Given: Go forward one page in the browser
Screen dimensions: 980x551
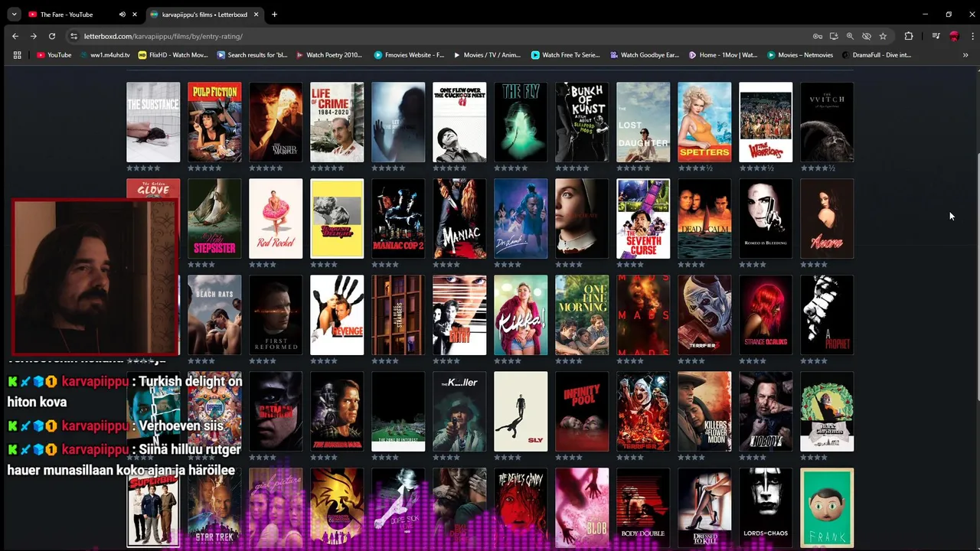Looking at the screenshot, I should (x=34, y=36).
